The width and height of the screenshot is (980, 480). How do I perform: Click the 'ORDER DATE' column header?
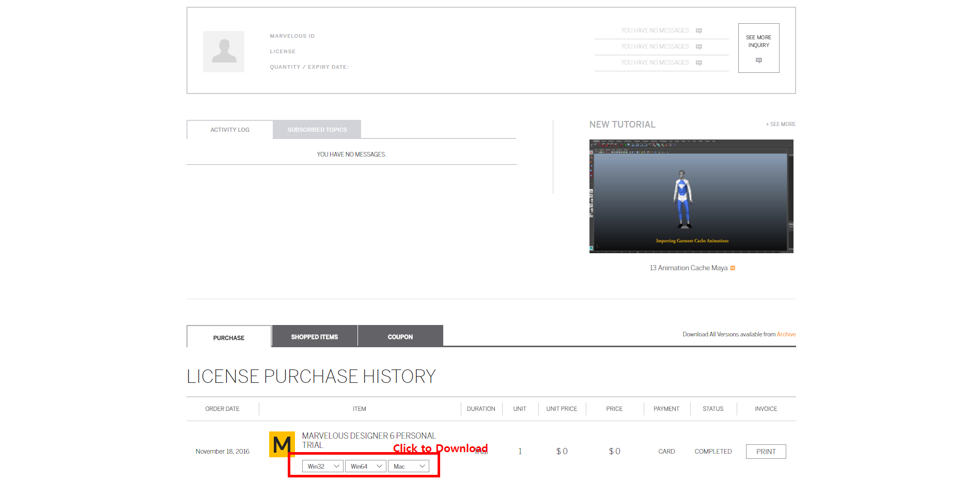coord(222,409)
